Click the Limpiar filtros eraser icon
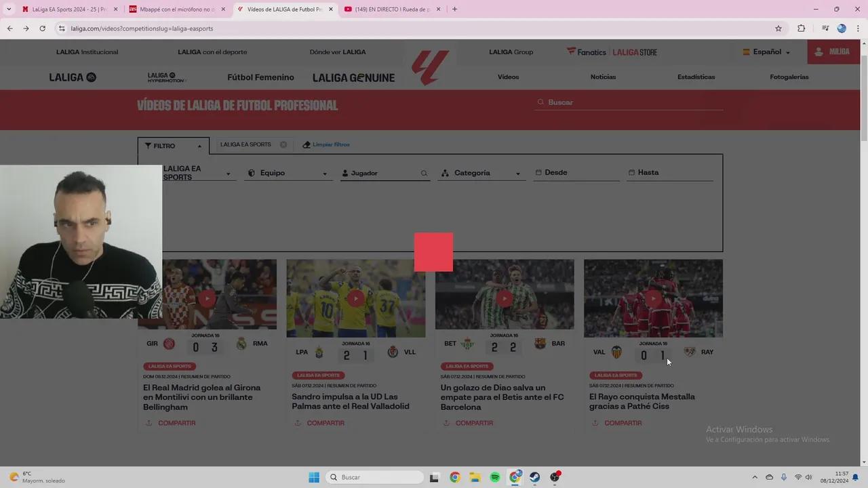The width and height of the screenshot is (868, 488). 307,144
